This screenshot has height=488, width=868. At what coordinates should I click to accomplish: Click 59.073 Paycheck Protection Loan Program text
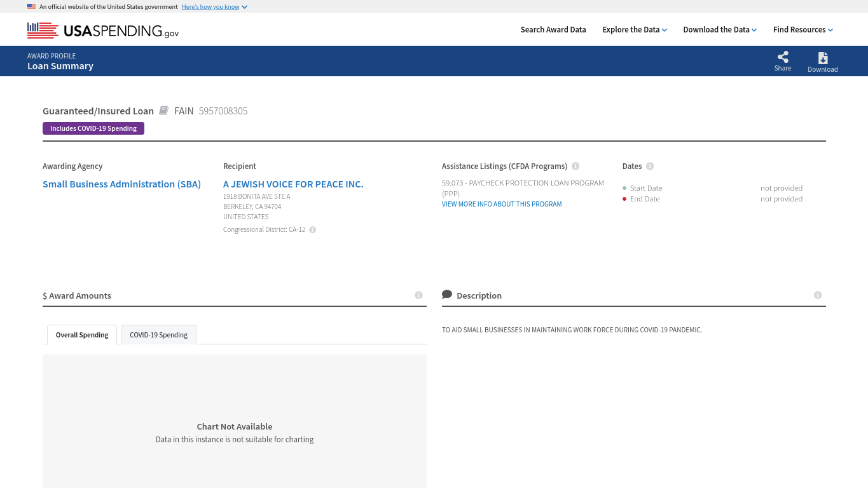pyautogui.click(x=523, y=188)
